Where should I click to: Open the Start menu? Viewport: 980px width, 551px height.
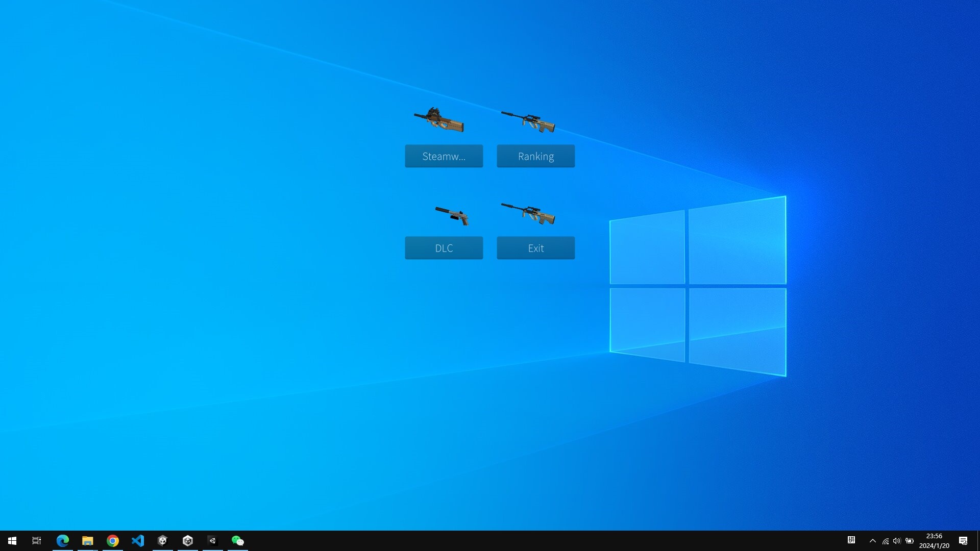11,540
